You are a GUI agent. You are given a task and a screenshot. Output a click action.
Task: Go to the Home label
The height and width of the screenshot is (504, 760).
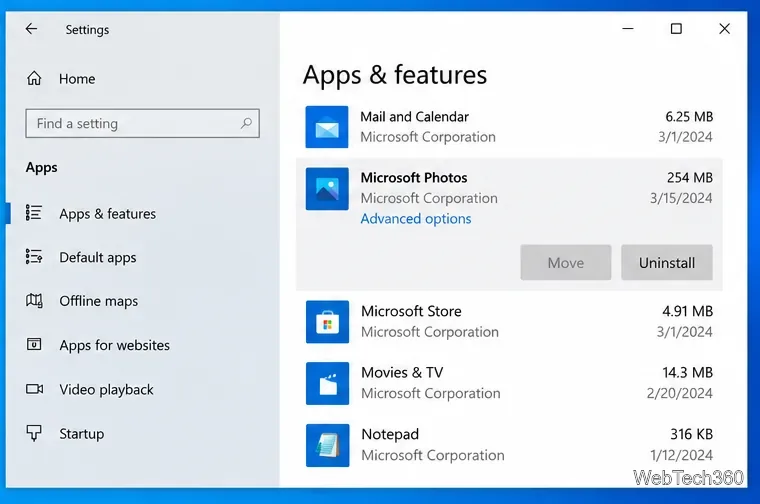pyautogui.click(x=77, y=79)
